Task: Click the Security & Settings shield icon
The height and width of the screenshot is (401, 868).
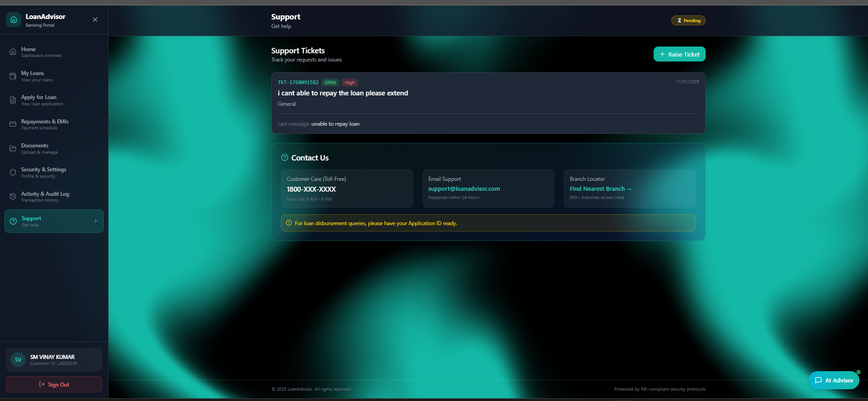Action: coord(13,172)
